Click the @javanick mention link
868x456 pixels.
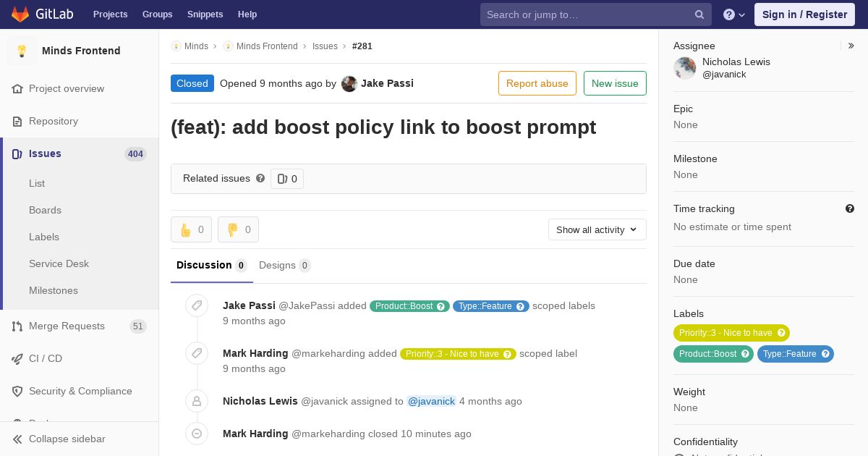pyautogui.click(x=431, y=401)
